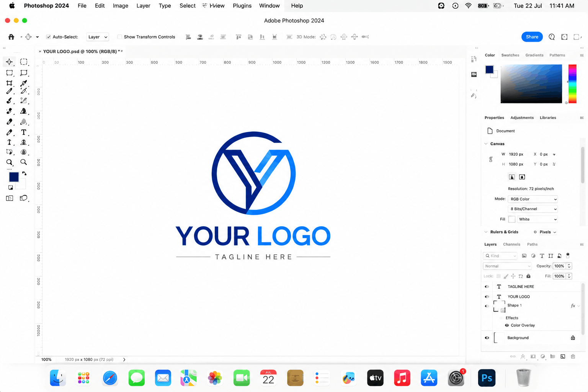This screenshot has height=392, width=588.
Task: Open the Window menu
Action: pyautogui.click(x=269, y=6)
